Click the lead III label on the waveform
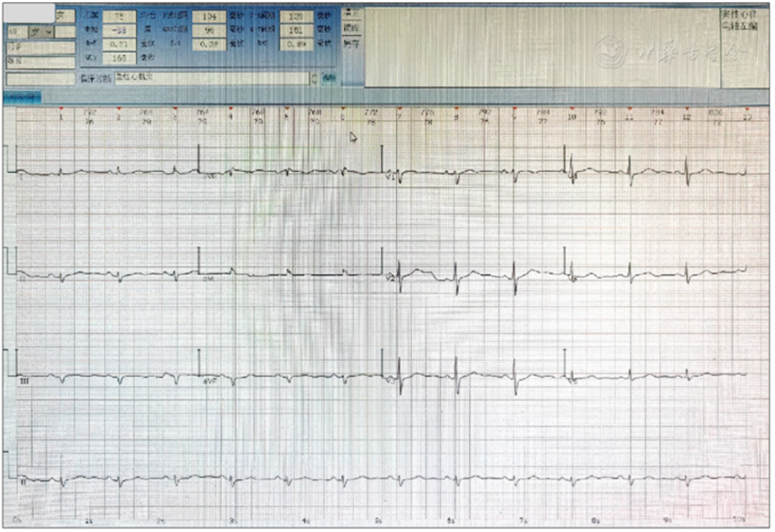This screenshot has height=532, width=775. tap(24, 382)
